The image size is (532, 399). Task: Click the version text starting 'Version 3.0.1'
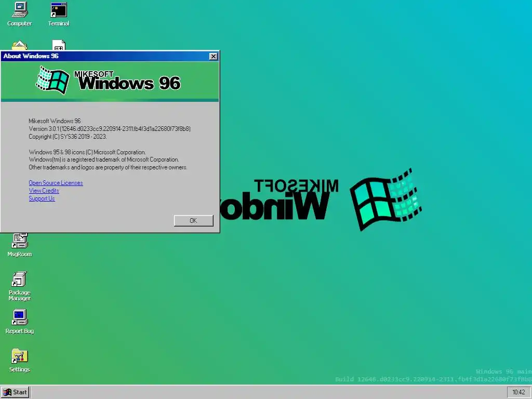pyautogui.click(x=110, y=129)
